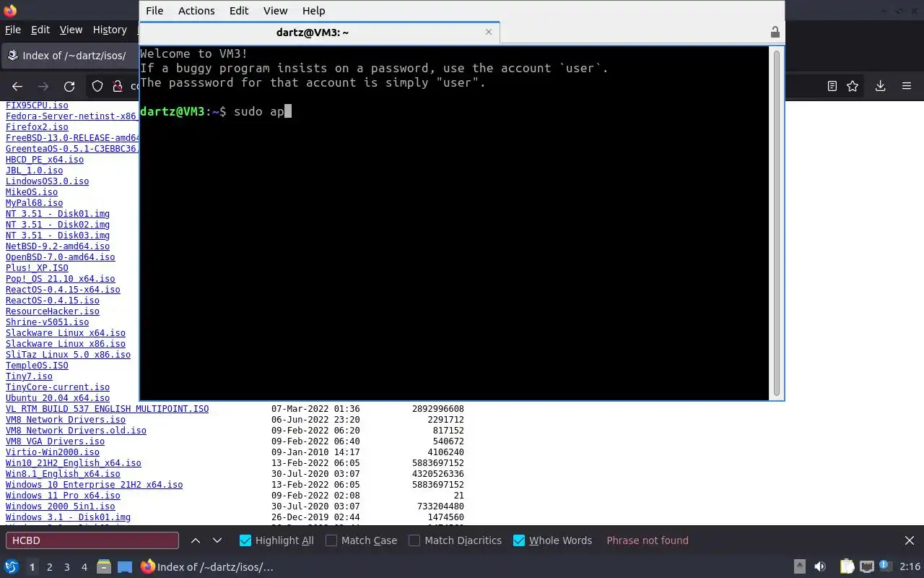Close the Firefox find bar
The image size is (924, 578).
[x=910, y=540]
